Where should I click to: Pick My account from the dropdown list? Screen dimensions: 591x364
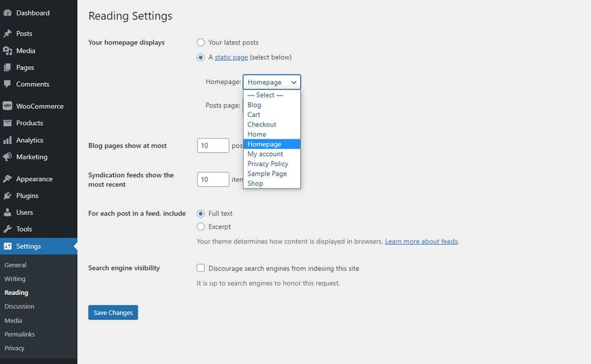click(x=272, y=154)
